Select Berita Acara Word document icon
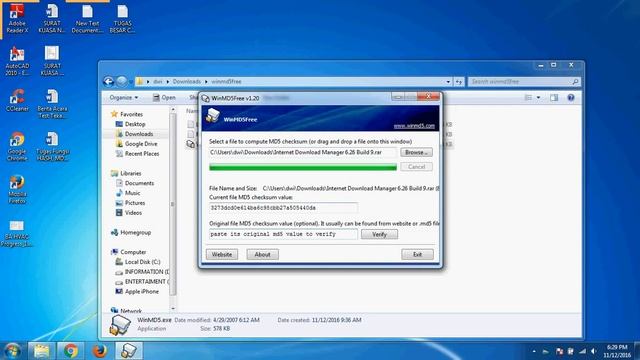Viewport: 640px width, 360px height. click(x=52, y=104)
